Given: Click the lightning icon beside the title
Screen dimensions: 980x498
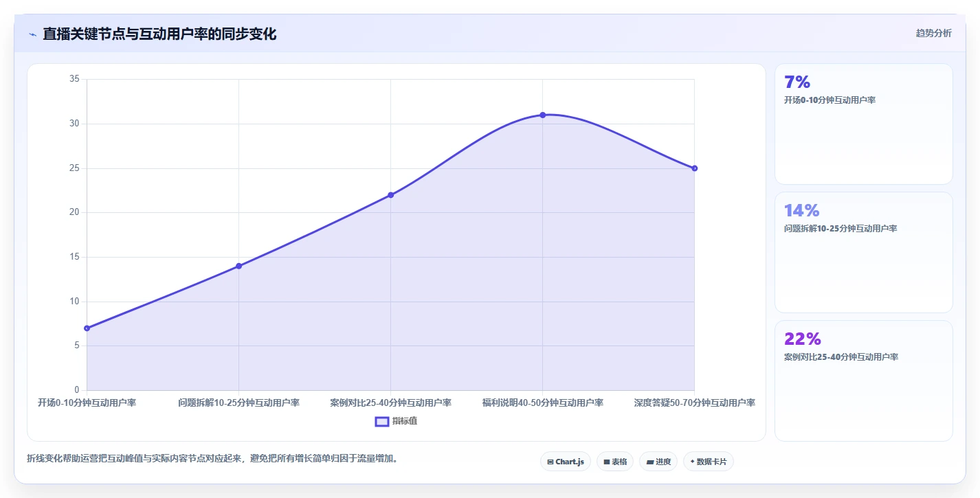Looking at the screenshot, I should pyautogui.click(x=32, y=34).
